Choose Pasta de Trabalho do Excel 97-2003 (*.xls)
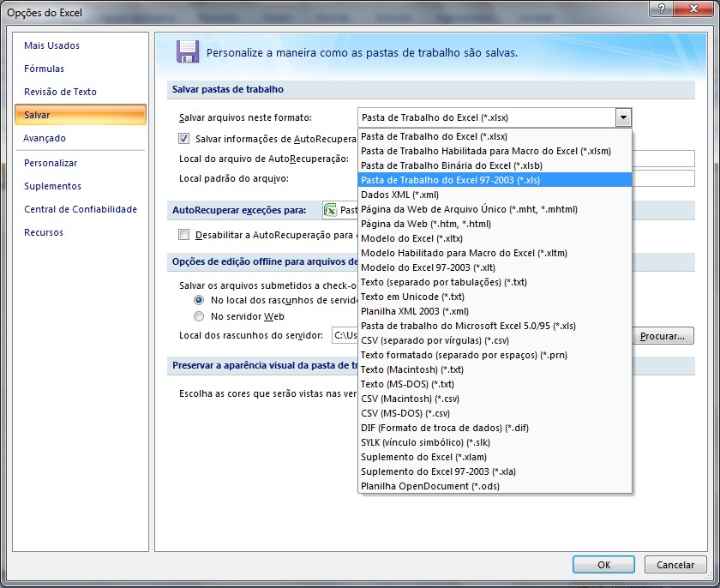 [450, 180]
